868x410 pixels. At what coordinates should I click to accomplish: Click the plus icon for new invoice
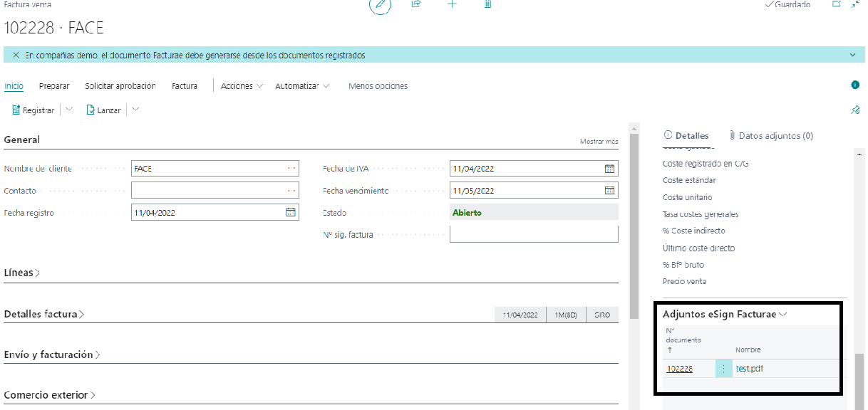[x=452, y=4]
